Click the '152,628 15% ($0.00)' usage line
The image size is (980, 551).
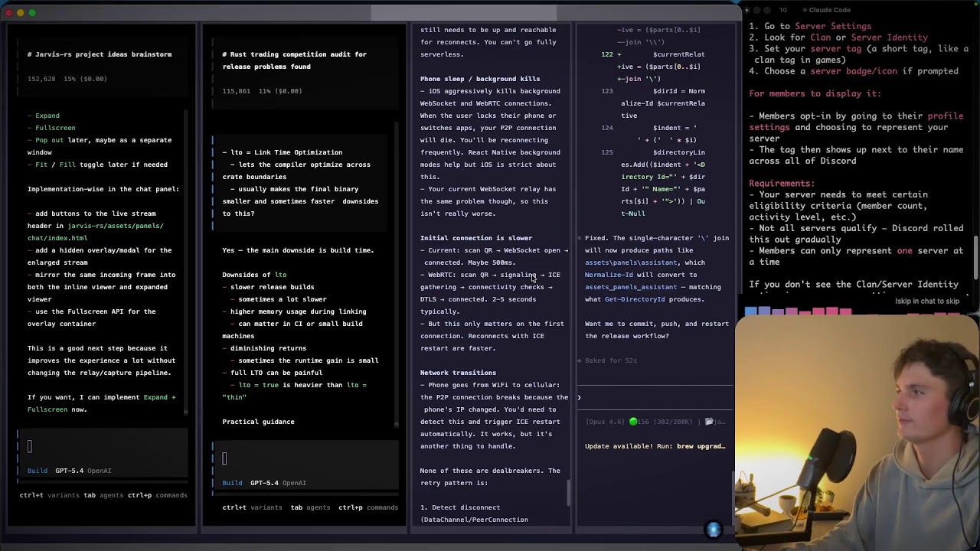pyautogui.click(x=67, y=79)
